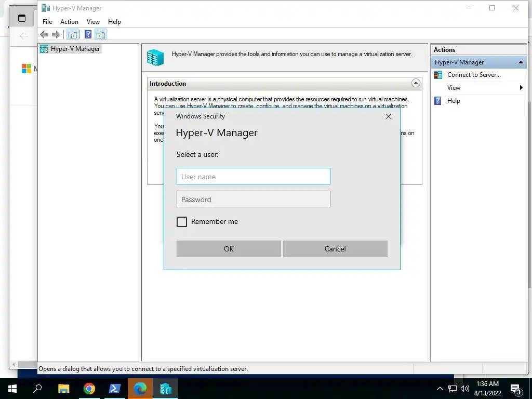The image size is (532, 399).
Task: Click the Forward arrow in Hyper-V toolbar
Action: tap(56, 34)
